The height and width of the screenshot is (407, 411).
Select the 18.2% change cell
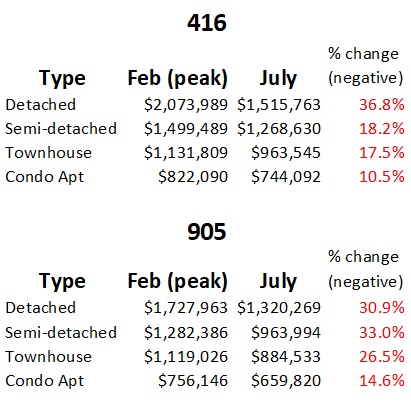pos(382,129)
